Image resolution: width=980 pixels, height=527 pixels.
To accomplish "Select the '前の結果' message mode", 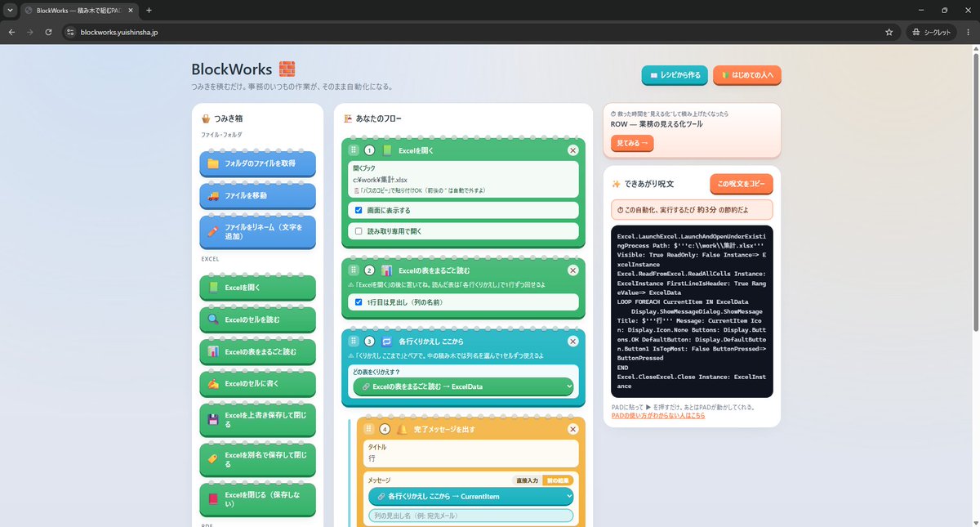I will click(558, 480).
